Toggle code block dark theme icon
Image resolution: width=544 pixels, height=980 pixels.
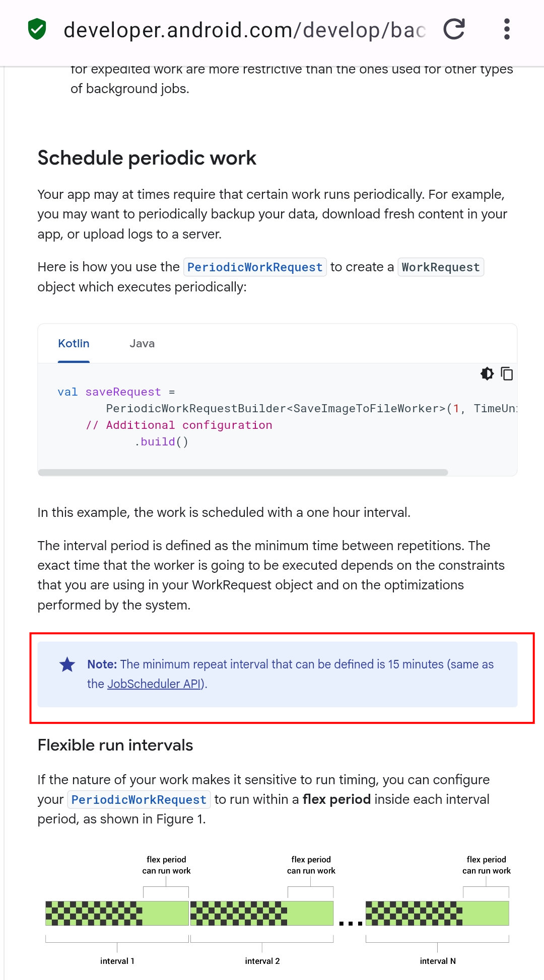(487, 373)
